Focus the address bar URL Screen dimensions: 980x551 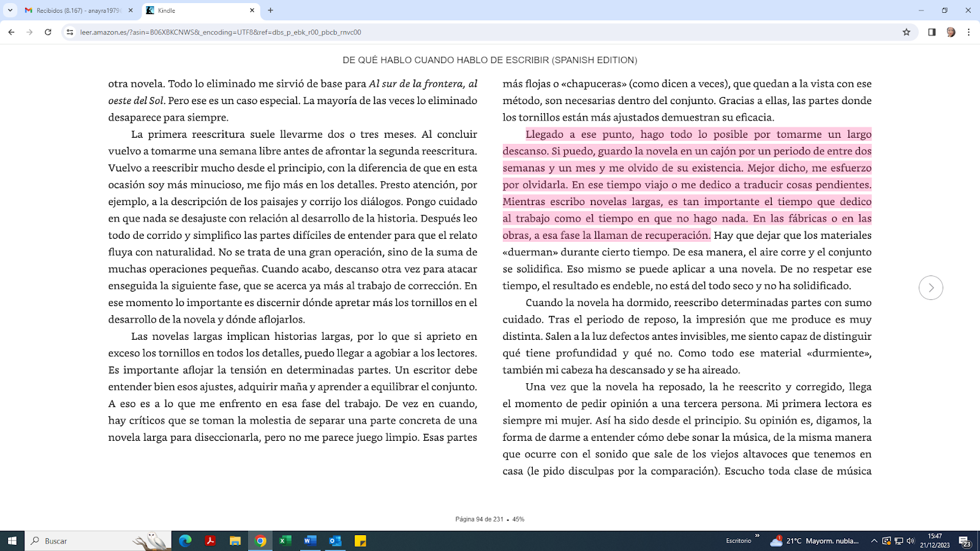(x=221, y=32)
